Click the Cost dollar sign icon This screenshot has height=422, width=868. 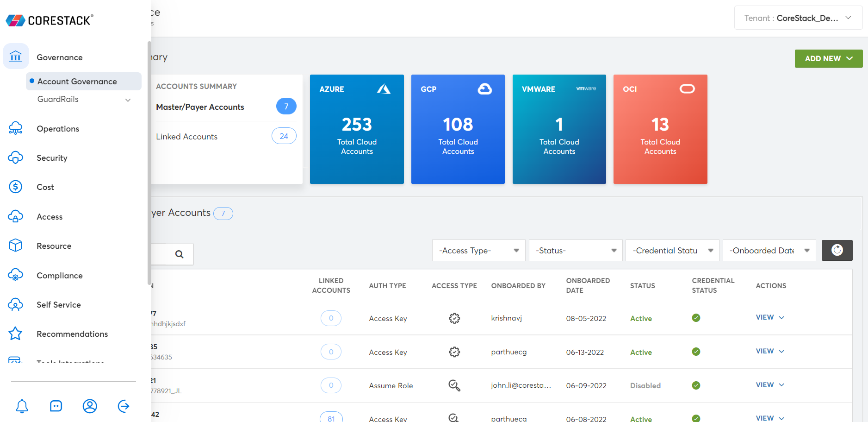click(x=16, y=187)
